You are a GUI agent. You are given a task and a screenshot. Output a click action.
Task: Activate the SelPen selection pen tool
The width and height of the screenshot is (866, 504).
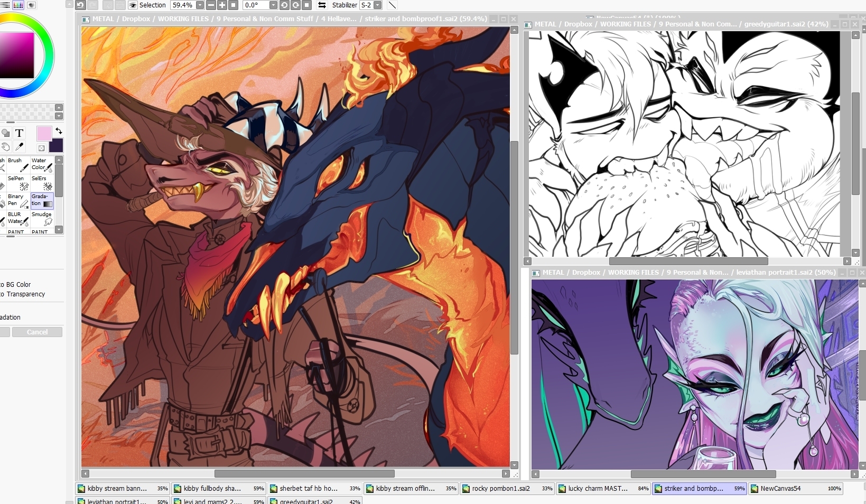pyautogui.click(x=18, y=182)
